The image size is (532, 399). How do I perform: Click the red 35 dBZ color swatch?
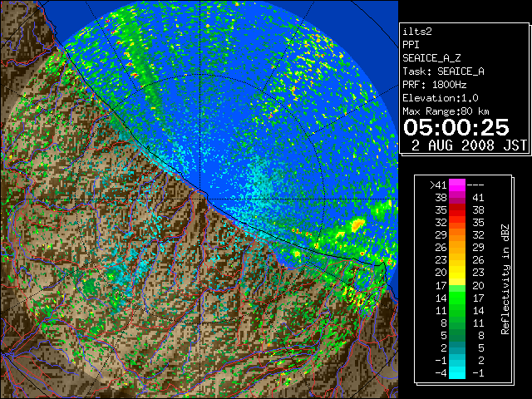457,210
